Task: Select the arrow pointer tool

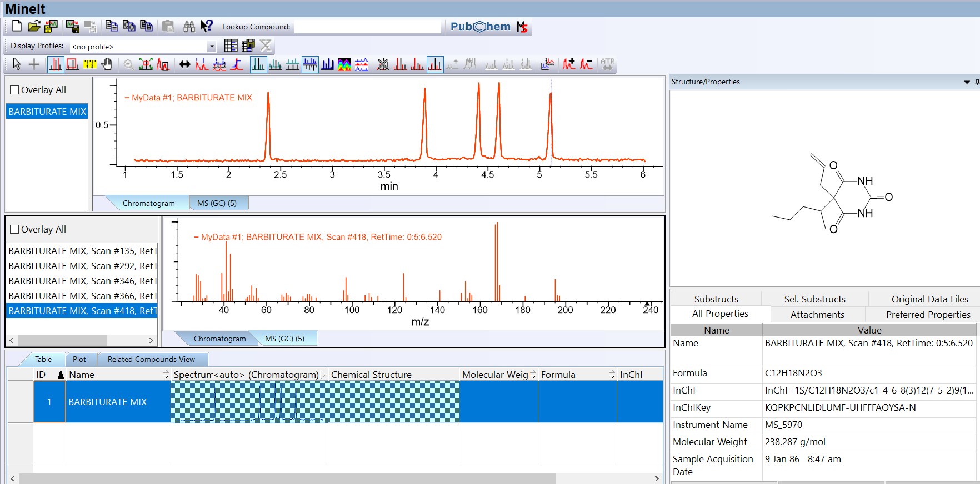Action: (17, 64)
